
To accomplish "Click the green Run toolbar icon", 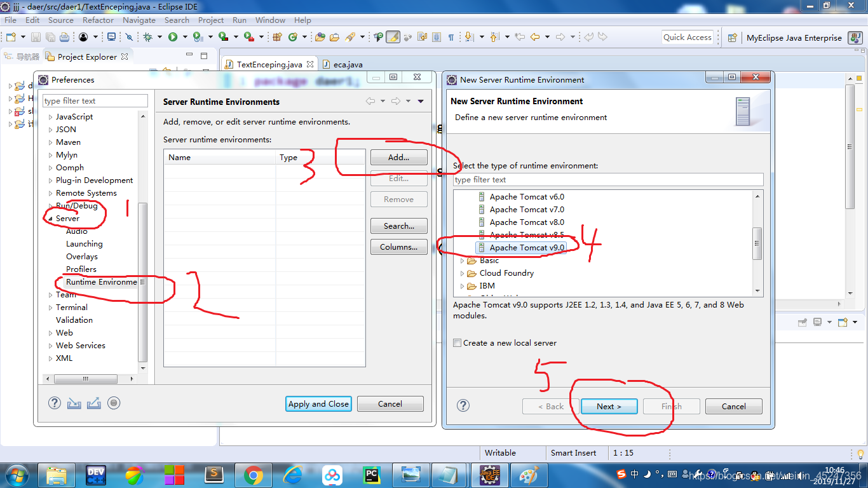I will coord(172,37).
